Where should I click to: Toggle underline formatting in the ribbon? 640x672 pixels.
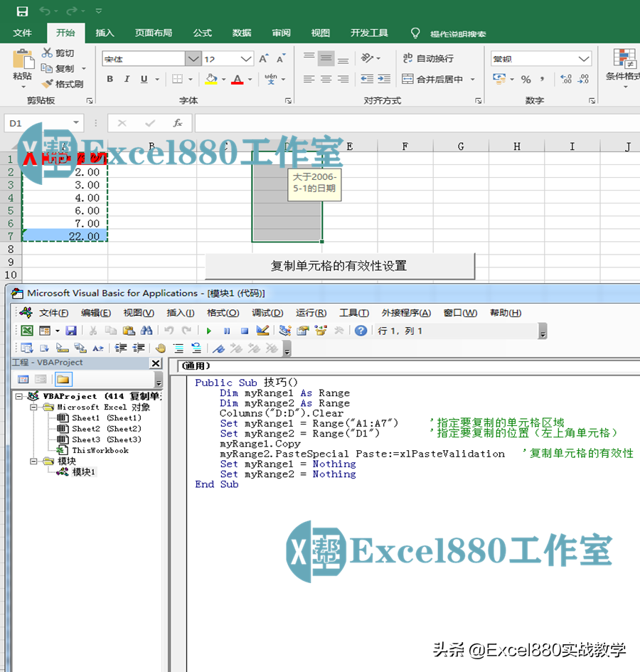pyautogui.click(x=144, y=79)
